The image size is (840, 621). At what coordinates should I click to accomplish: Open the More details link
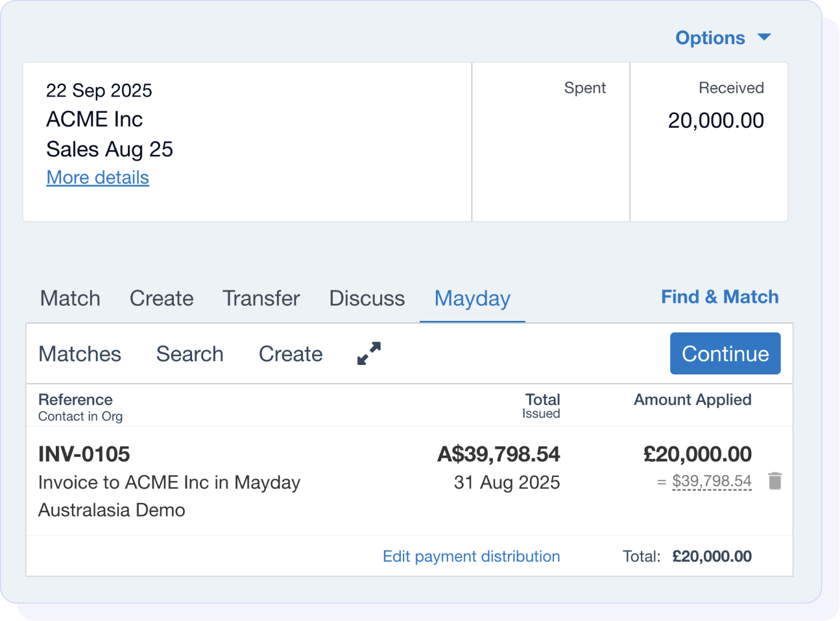(98, 178)
